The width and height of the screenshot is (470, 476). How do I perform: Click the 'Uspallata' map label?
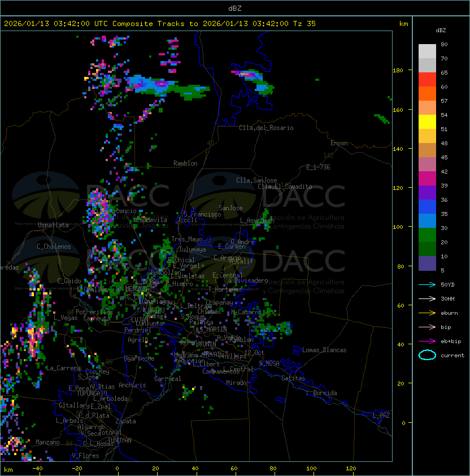53,225
